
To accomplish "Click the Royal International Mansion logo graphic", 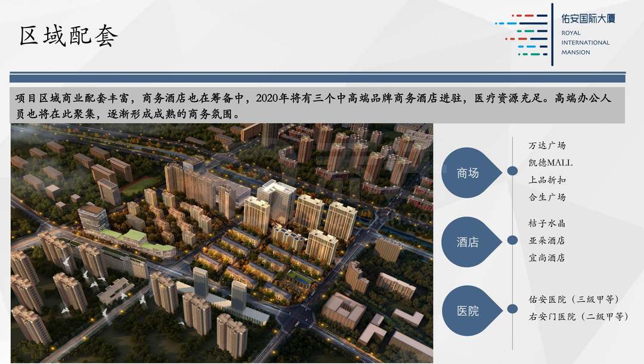I will (525, 35).
